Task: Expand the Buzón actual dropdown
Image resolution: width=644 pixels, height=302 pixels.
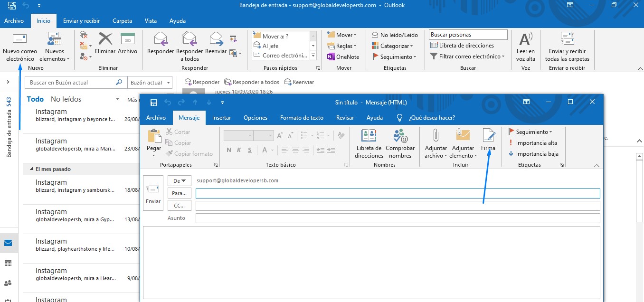Action: click(x=151, y=83)
